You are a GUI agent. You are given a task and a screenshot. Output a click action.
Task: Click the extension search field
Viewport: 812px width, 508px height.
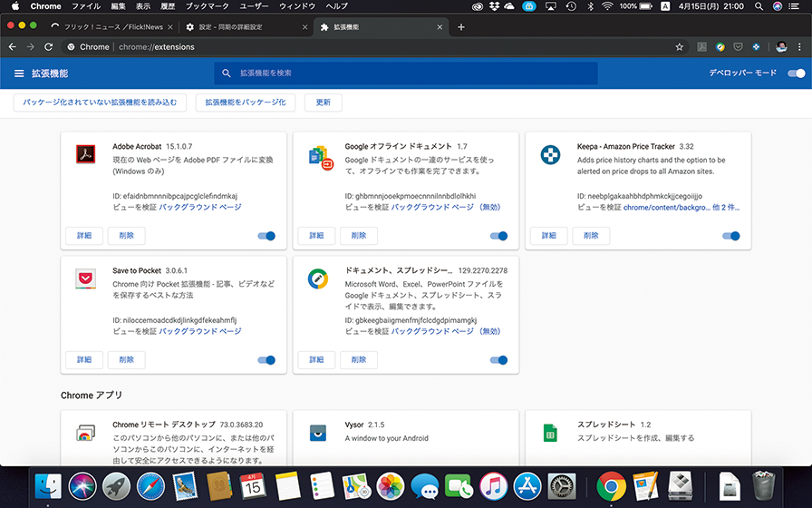406,73
